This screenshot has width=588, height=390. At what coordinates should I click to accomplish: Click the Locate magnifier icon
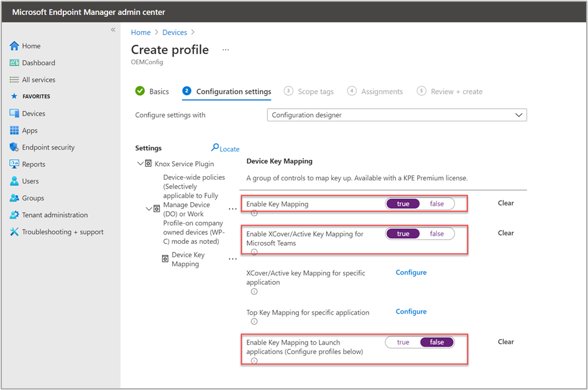215,147
